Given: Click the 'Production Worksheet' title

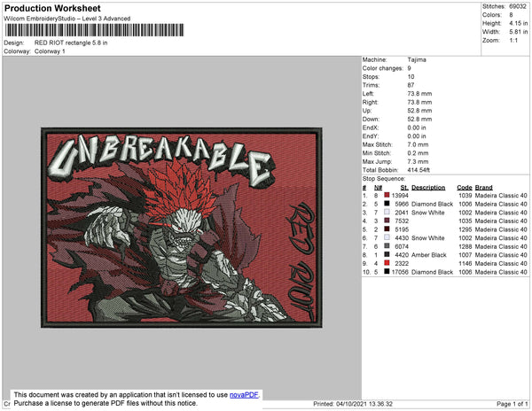Looking at the screenshot, I should pos(52,9).
